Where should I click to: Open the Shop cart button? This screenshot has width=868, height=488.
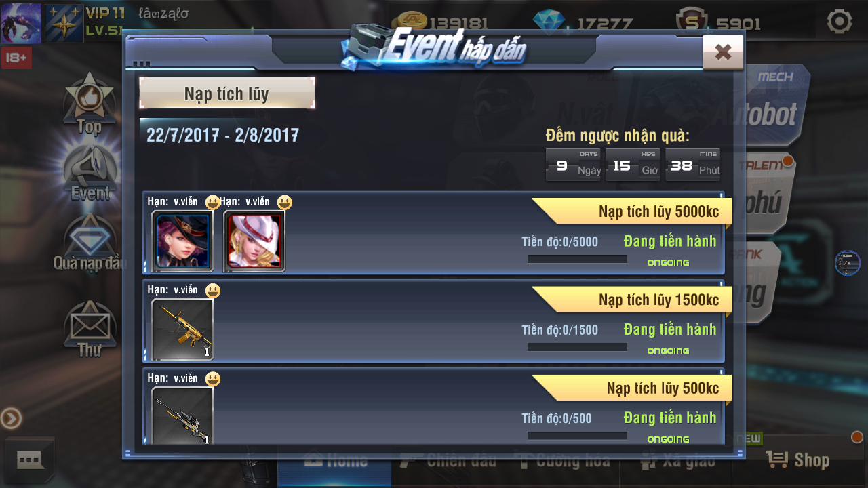point(798,460)
